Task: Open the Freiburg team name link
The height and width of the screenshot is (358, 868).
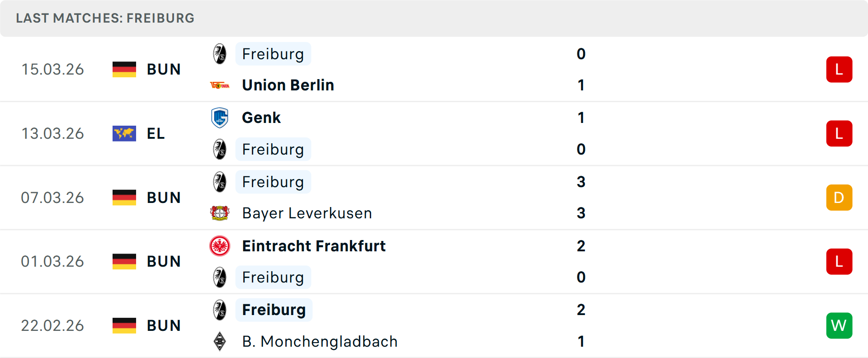Action: click(x=273, y=54)
